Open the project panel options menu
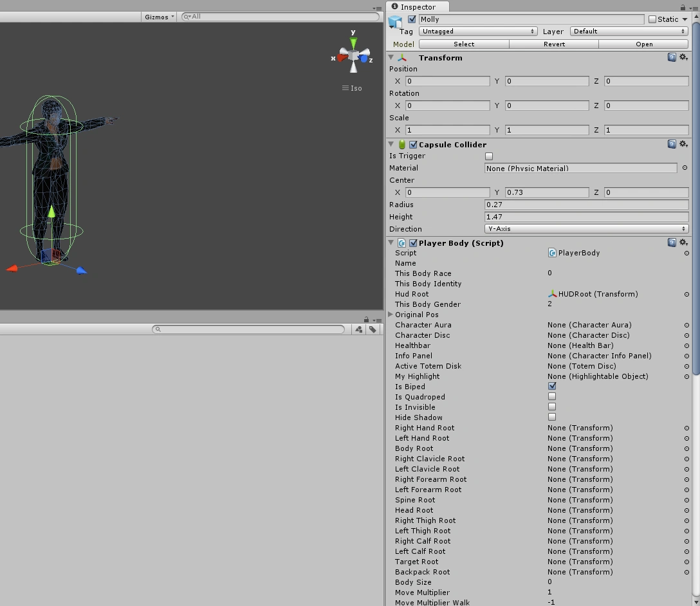The height and width of the screenshot is (606, 700). pyautogui.click(x=377, y=320)
